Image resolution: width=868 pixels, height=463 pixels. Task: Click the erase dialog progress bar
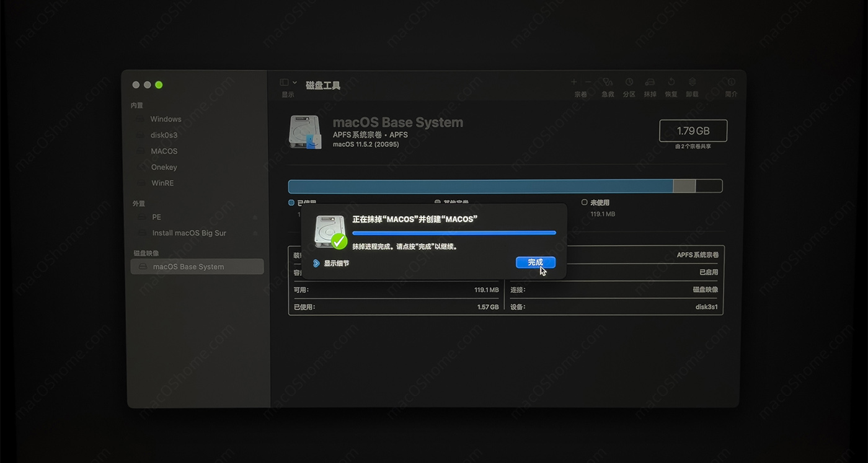(454, 232)
